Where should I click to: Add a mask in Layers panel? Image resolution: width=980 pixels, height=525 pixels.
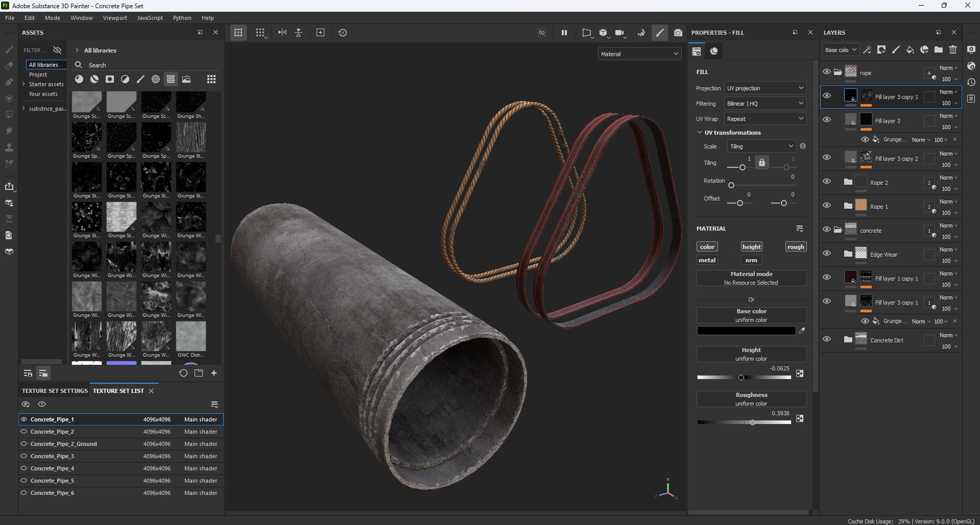tap(881, 49)
